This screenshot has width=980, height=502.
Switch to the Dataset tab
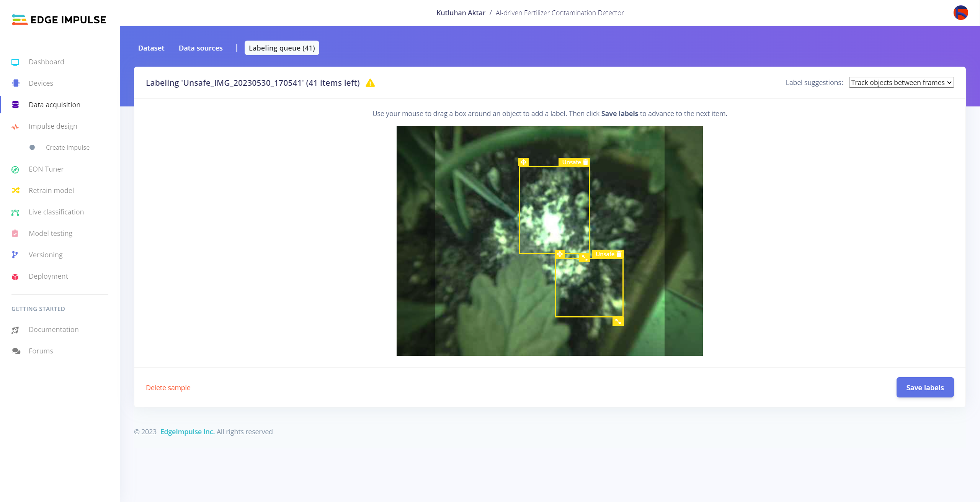coord(151,48)
